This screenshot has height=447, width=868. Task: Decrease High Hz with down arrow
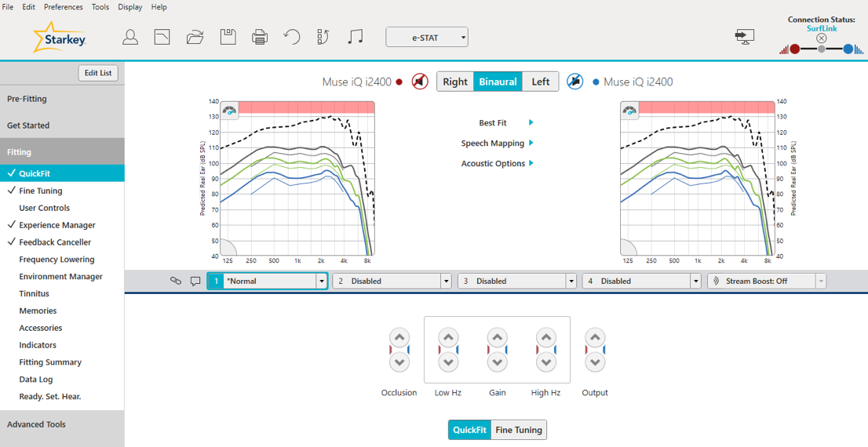click(545, 362)
